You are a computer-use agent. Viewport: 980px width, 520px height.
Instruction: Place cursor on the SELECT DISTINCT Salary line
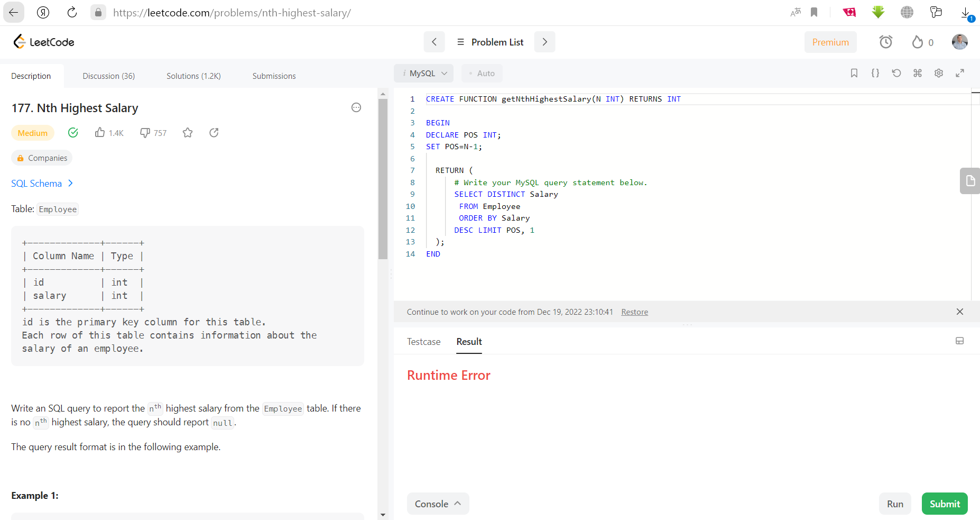pos(506,194)
